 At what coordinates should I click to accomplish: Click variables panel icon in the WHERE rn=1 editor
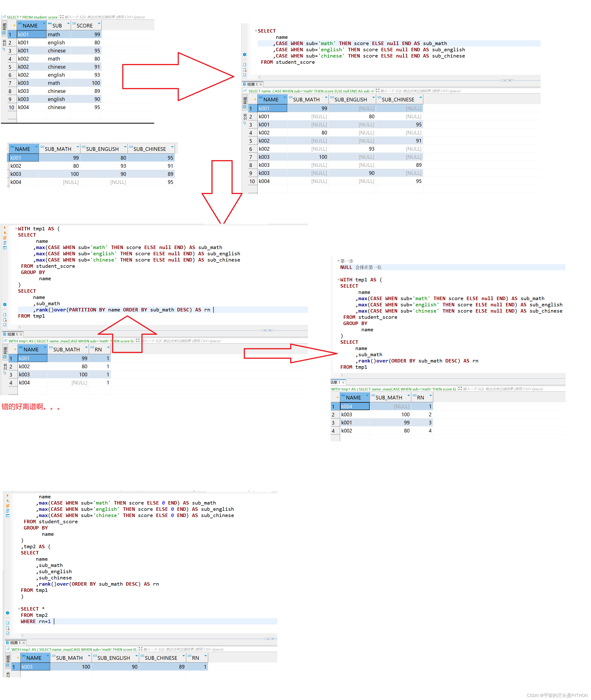[x=7, y=633]
